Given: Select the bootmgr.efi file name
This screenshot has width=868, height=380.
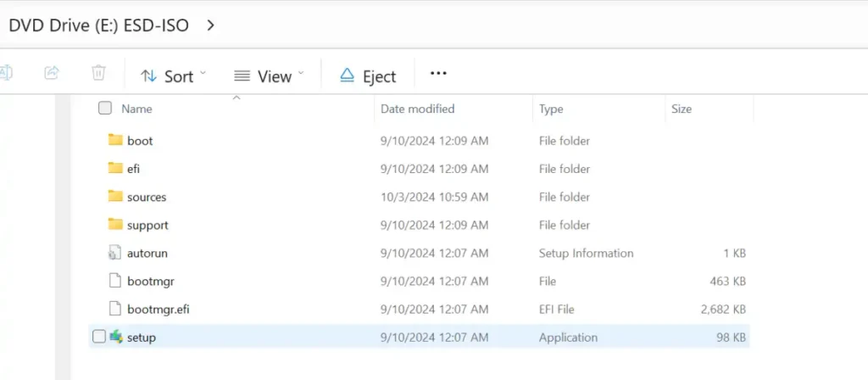Looking at the screenshot, I should pyautogui.click(x=159, y=309).
